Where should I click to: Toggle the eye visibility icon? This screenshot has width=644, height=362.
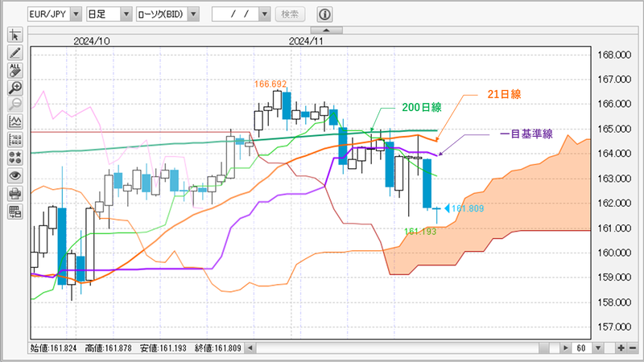[x=15, y=175]
